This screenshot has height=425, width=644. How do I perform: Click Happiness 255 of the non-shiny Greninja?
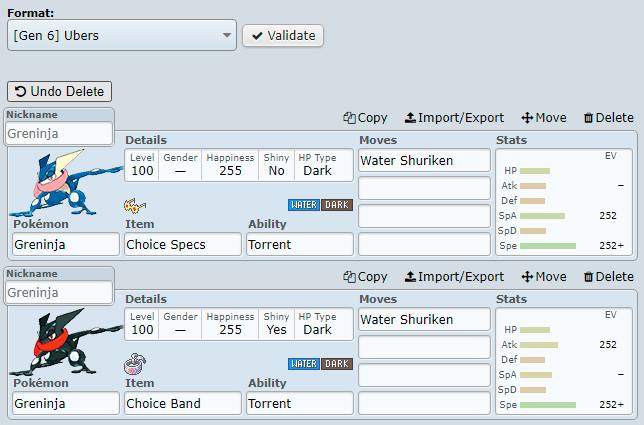tap(230, 165)
